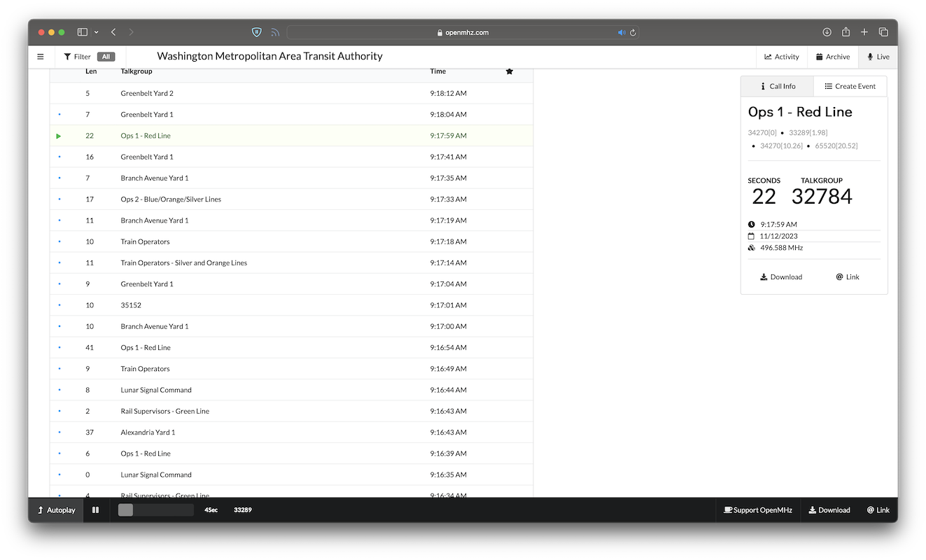Viewport: 926px width, 560px height.
Task: Click the green play arrow on Ops 1 row
Action: (59, 136)
